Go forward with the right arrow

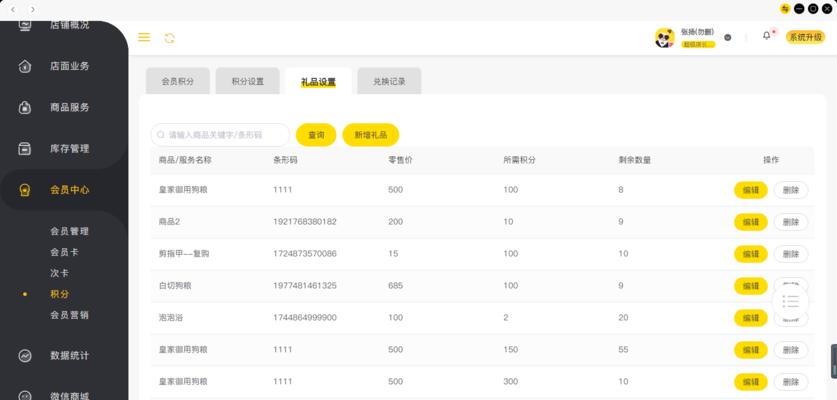(x=33, y=9)
